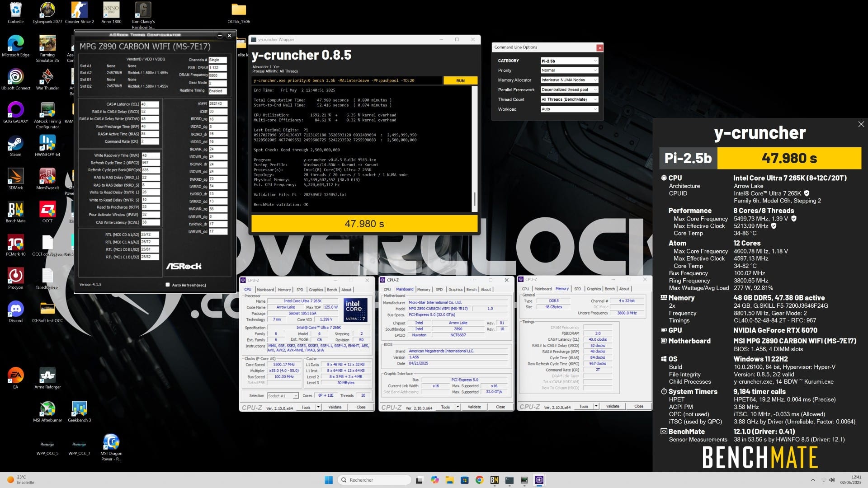Open the Farming Simulator 25 shortcut
Viewport: 868px width, 488px height.
pos(47,48)
